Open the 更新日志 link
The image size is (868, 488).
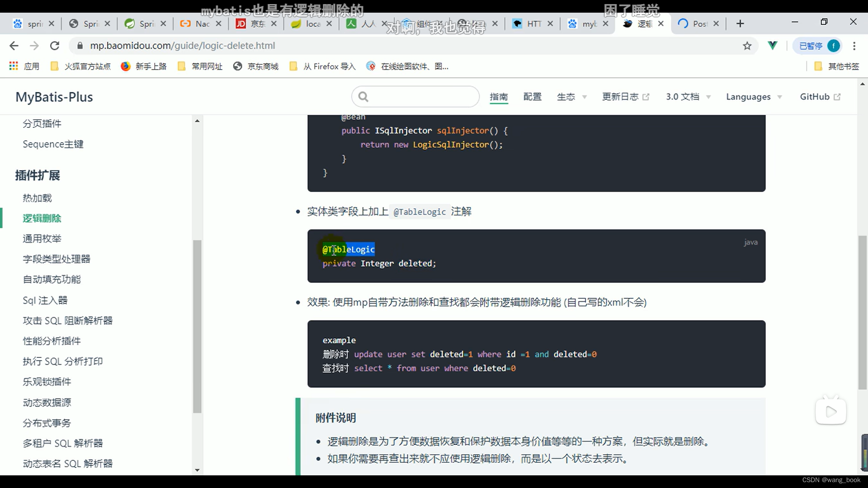point(625,97)
